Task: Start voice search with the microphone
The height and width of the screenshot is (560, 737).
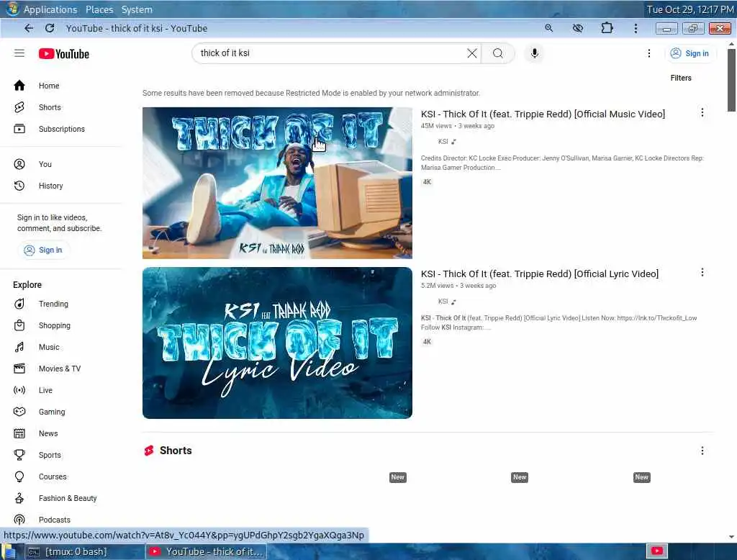Action: coord(535,53)
